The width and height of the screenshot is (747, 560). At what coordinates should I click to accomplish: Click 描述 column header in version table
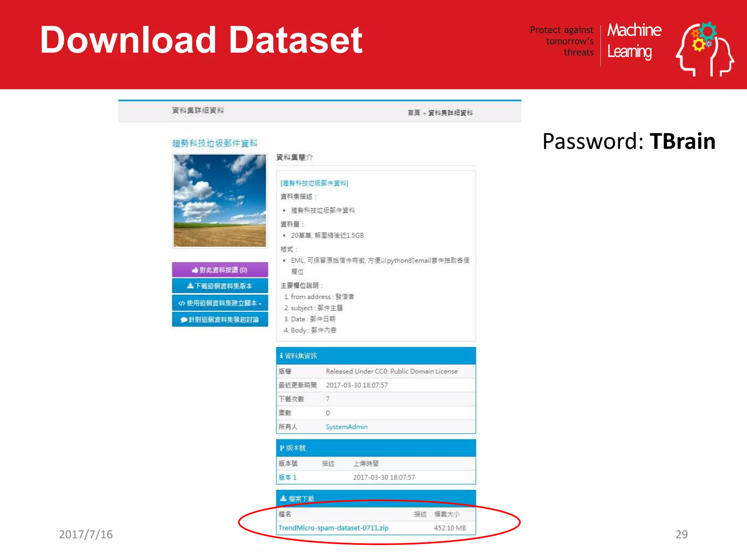[328, 463]
